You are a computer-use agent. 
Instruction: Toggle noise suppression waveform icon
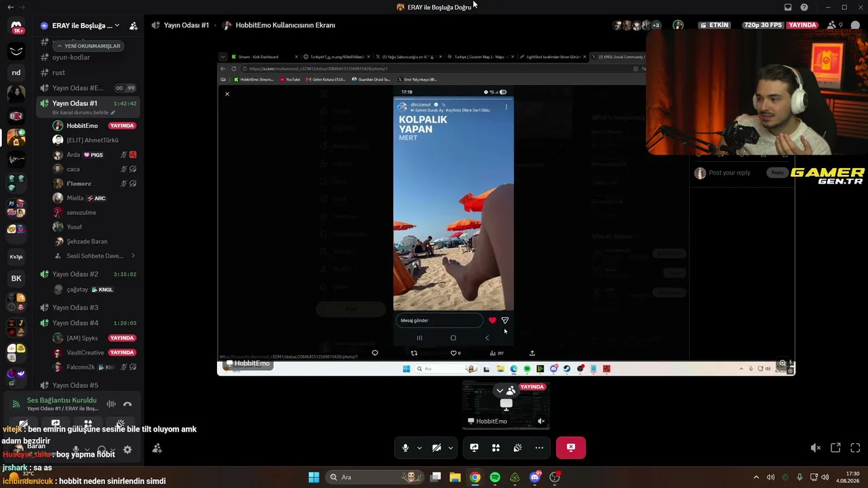tap(111, 404)
